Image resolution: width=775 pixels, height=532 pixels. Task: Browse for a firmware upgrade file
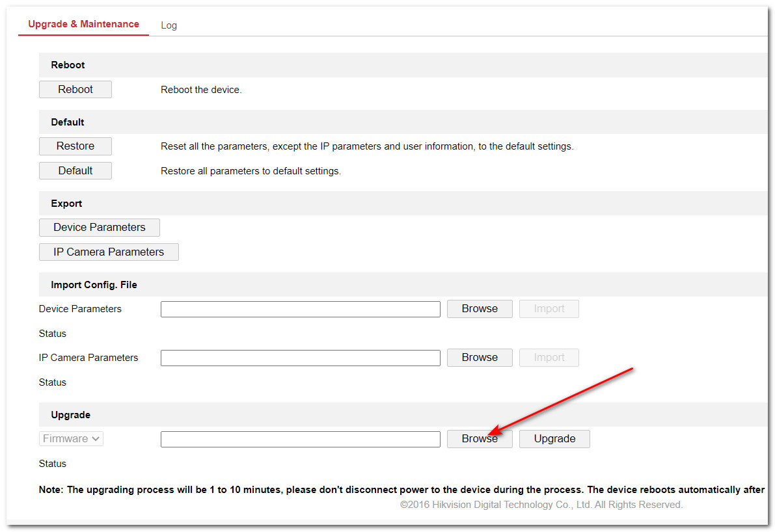click(x=480, y=439)
